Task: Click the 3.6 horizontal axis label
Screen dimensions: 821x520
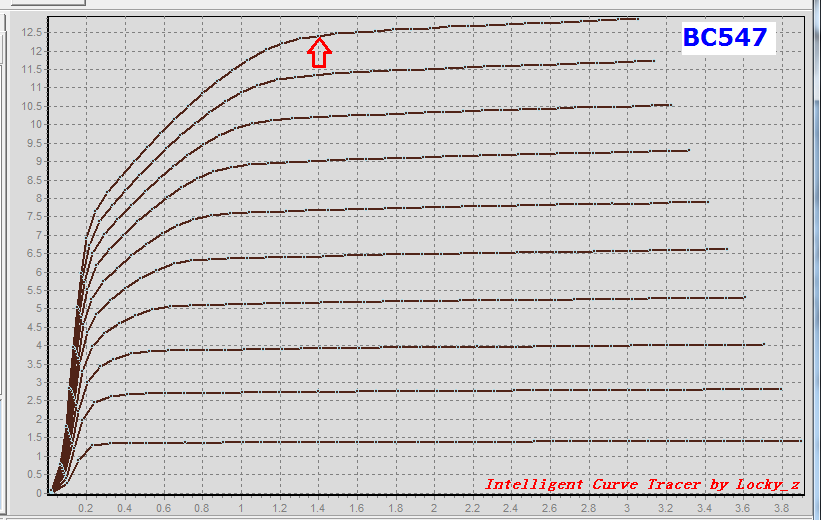Action: [742, 508]
